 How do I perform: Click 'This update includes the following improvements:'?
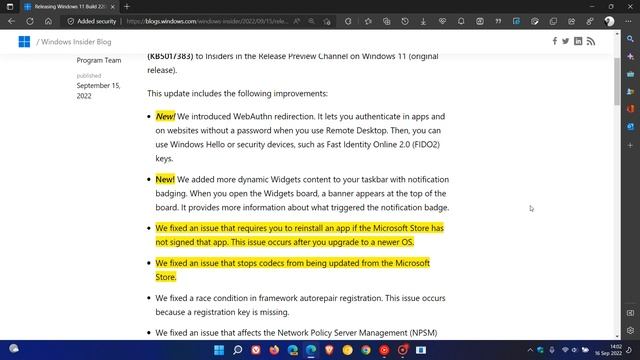click(238, 93)
